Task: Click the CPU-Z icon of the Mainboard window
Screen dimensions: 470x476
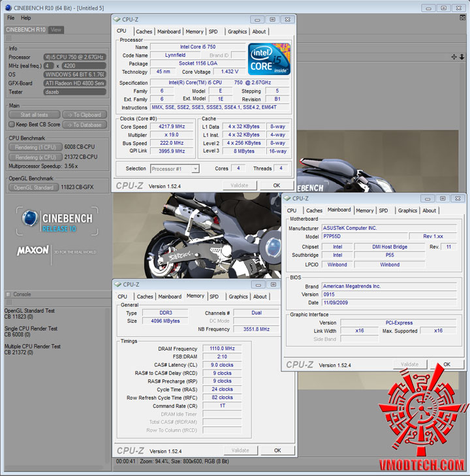Action: (287, 198)
